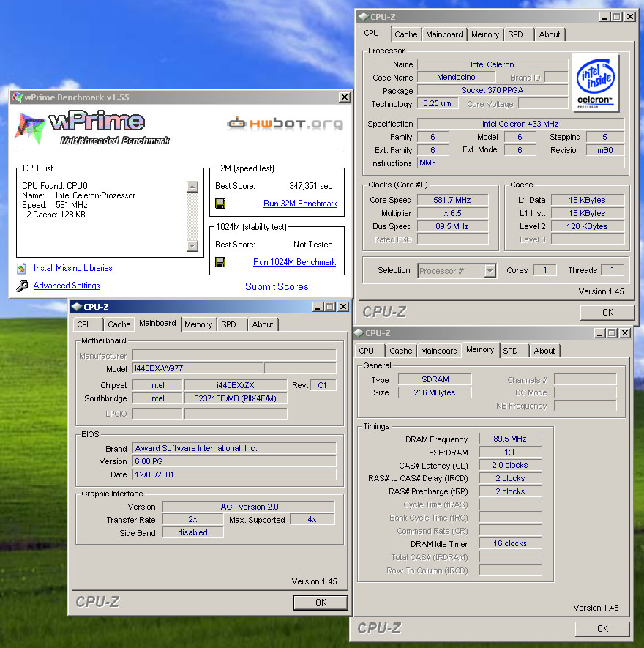
Task: Click the Code Name Mendocino field
Action: tap(456, 77)
